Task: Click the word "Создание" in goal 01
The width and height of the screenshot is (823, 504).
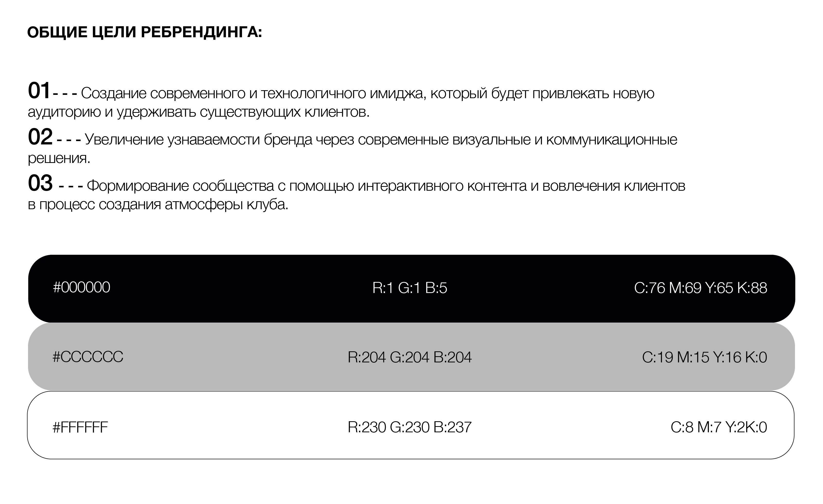Action: click(x=114, y=94)
